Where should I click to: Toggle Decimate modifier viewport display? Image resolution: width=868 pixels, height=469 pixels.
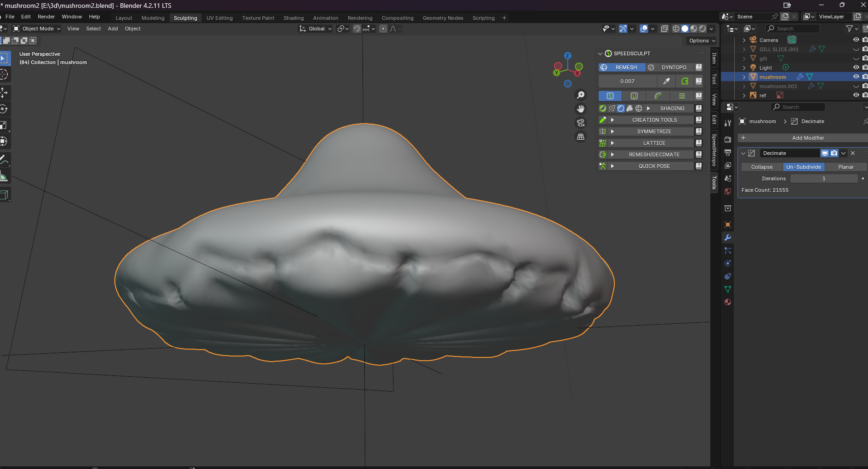pyautogui.click(x=825, y=153)
